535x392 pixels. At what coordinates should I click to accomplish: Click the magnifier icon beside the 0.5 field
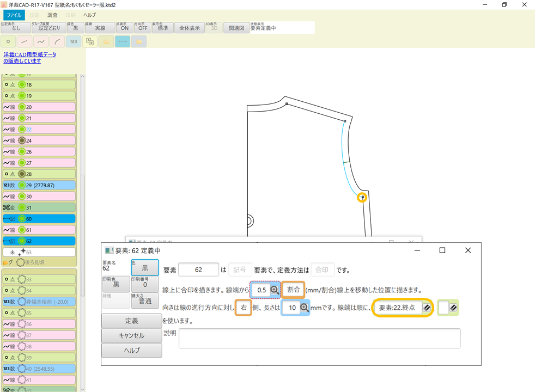click(276, 290)
